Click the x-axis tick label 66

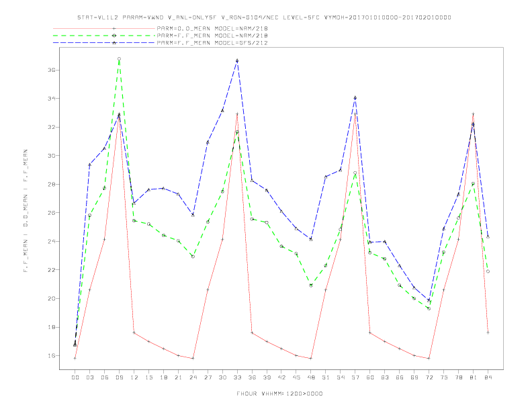pos(400,377)
